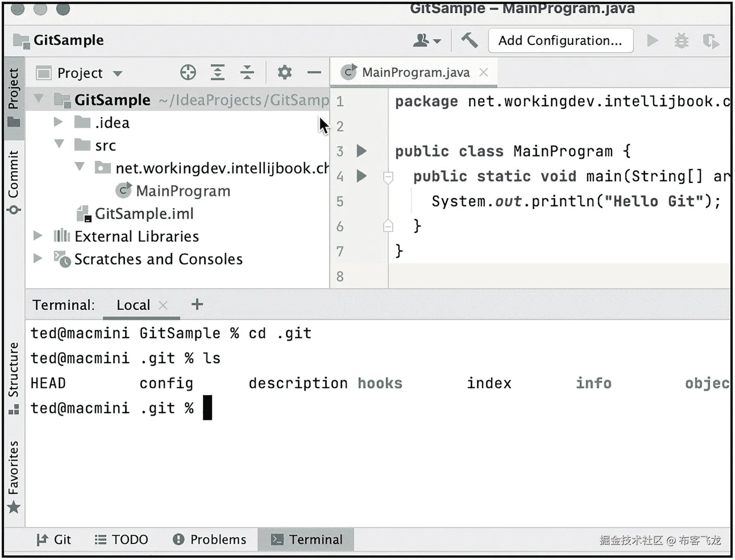Open the Project tool window sidebar tab

[14, 98]
